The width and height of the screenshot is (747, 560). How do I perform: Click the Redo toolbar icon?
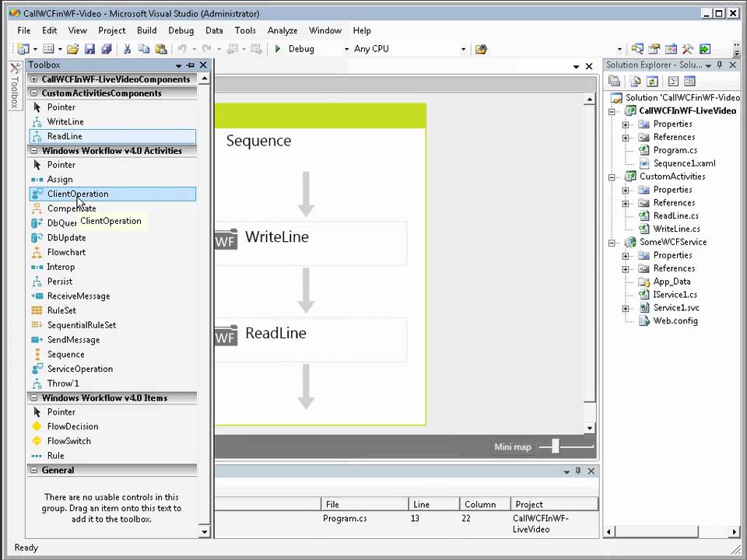point(207,48)
